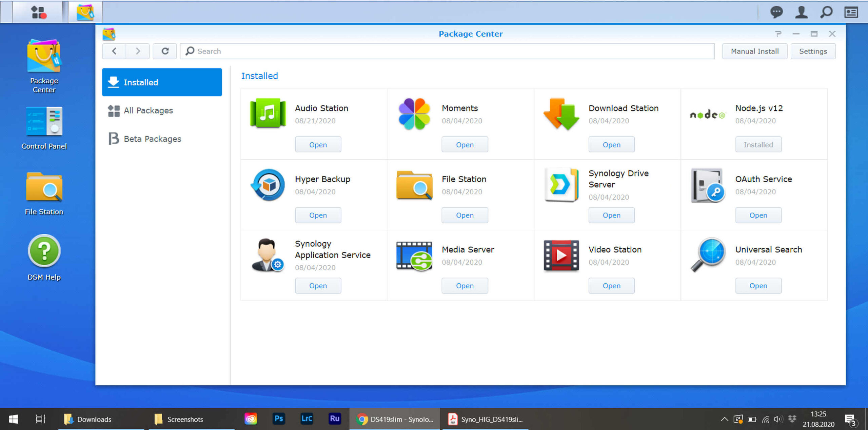Open the widgets panel icon
Image resolution: width=868 pixels, height=430 pixels.
(851, 13)
